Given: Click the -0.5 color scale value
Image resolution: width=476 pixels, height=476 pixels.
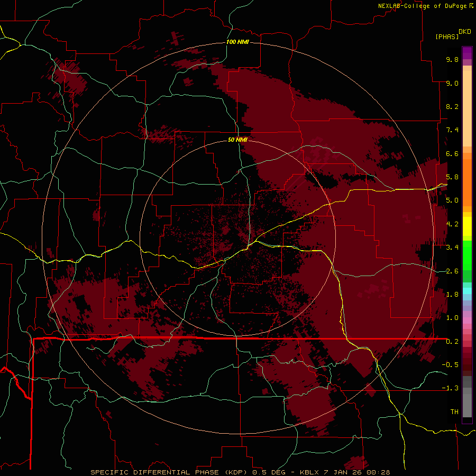Looking at the screenshot, I should [x=450, y=365].
